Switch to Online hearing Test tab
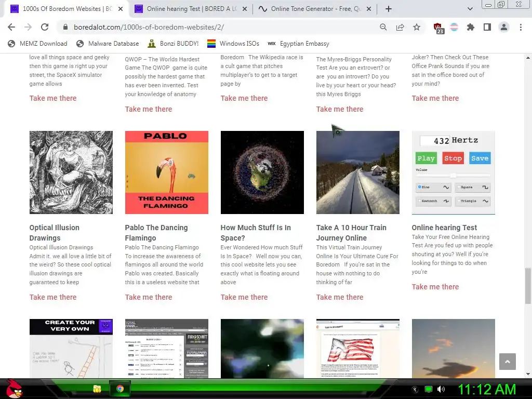Viewport: 532px width, 399px height. [x=191, y=9]
